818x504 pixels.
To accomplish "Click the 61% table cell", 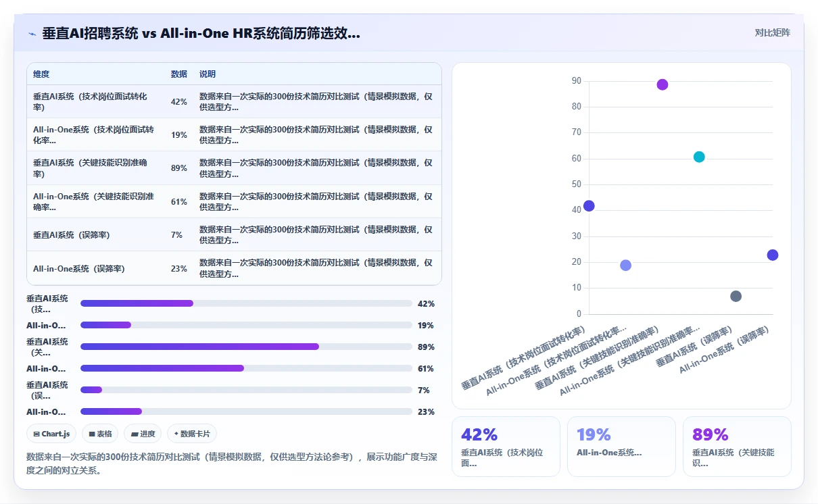I will [179, 201].
